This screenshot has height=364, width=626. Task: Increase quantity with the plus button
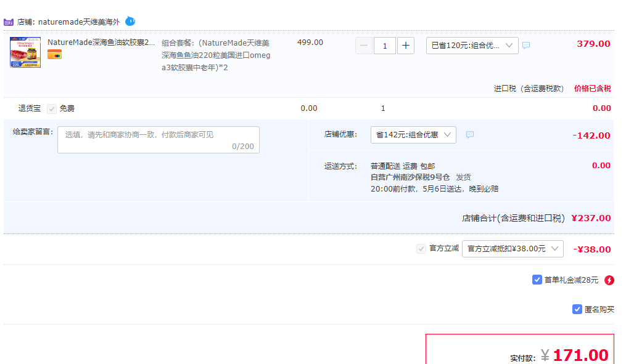pyautogui.click(x=406, y=46)
